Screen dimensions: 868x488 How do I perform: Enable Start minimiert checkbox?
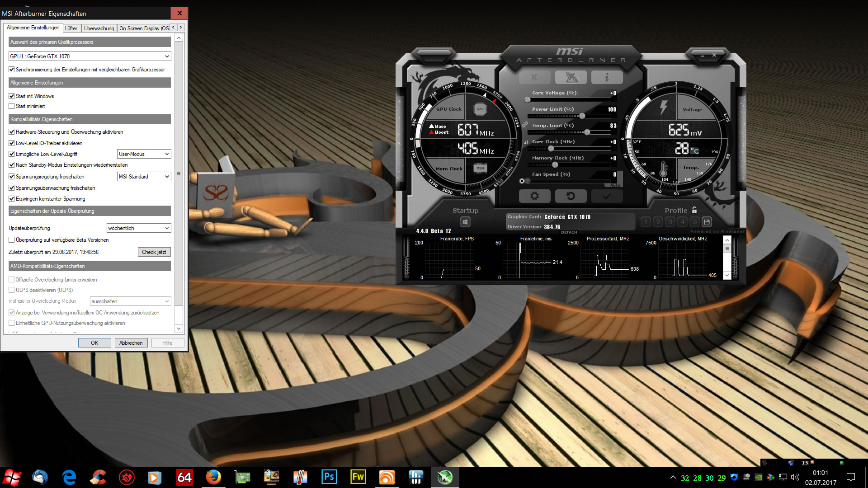12,106
